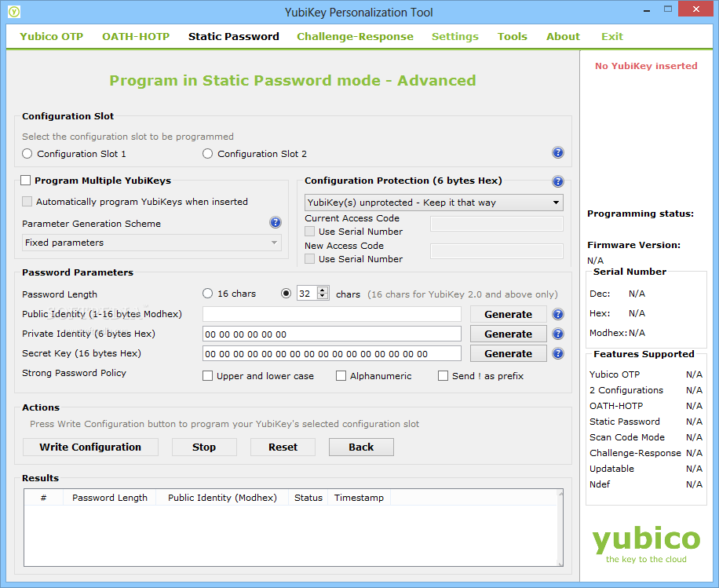Click Exit in the menu

pyautogui.click(x=612, y=36)
